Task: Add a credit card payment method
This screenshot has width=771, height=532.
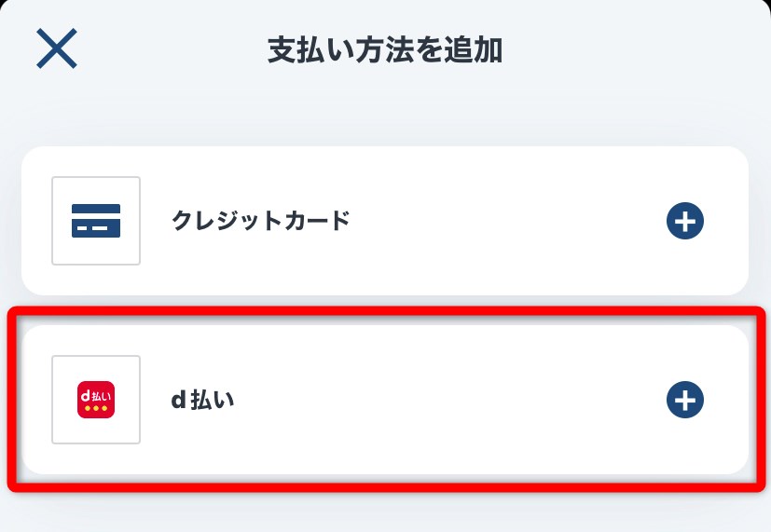Action: point(685,221)
